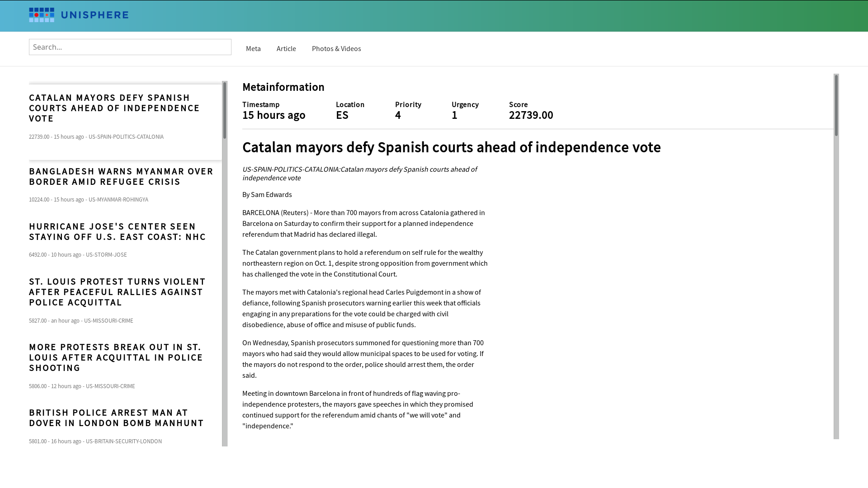Open St. Louis protest turns violent story
The width and height of the screenshot is (868, 488).
[x=118, y=292]
